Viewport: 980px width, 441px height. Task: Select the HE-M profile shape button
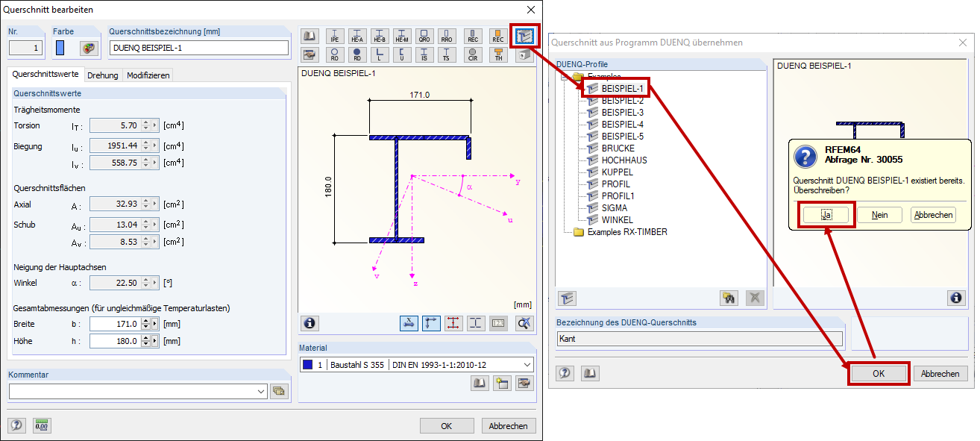click(x=403, y=36)
